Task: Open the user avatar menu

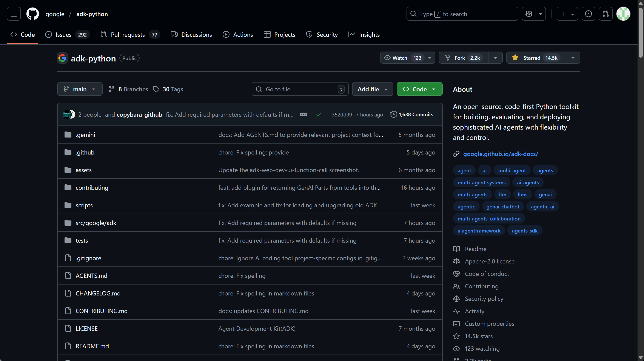Action: [623, 14]
